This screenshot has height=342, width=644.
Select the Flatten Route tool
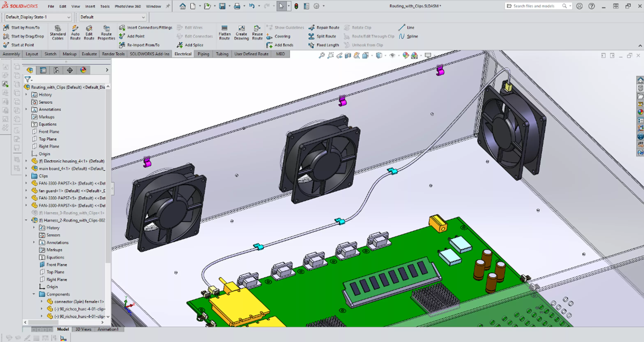225,32
